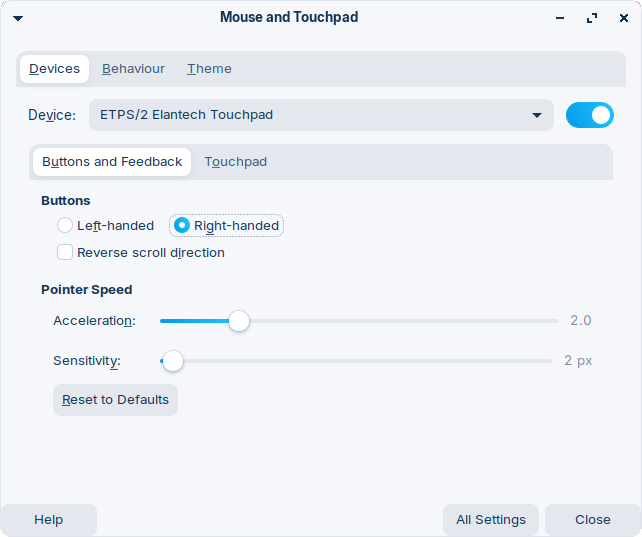
Task: Open the Device dropdown list
Action: point(321,115)
